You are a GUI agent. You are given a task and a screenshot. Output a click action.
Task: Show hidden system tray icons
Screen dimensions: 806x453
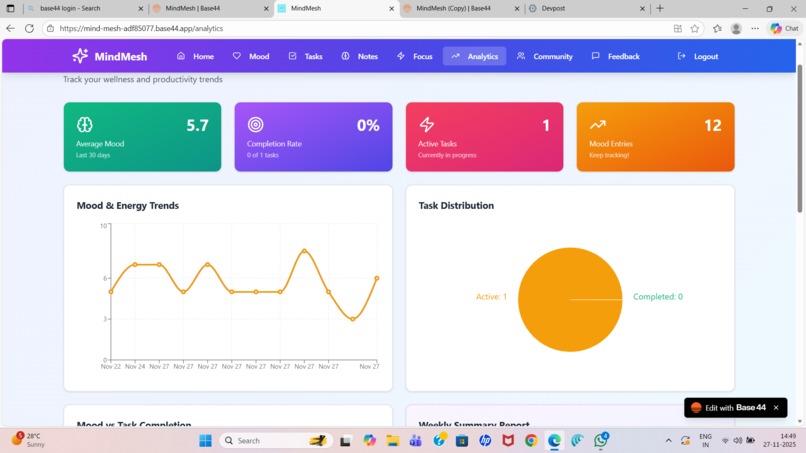pos(668,441)
